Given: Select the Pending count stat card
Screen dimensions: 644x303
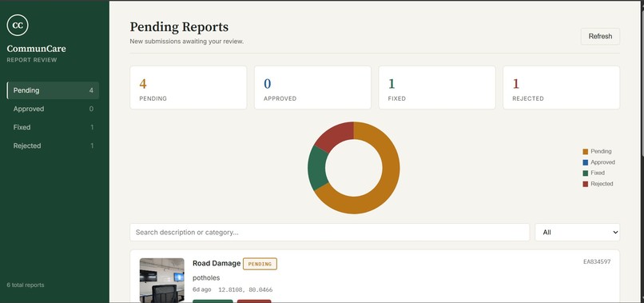Looking at the screenshot, I should point(188,88).
